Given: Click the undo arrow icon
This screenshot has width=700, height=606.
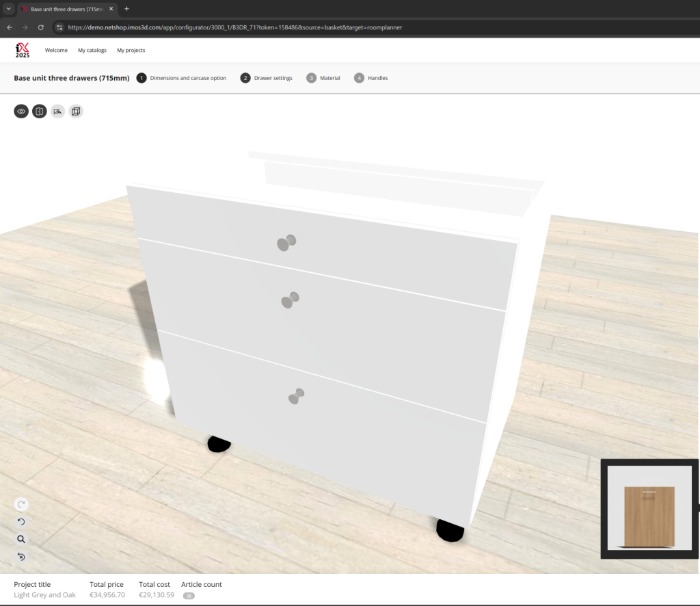Looking at the screenshot, I should pyautogui.click(x=21, y=522).
